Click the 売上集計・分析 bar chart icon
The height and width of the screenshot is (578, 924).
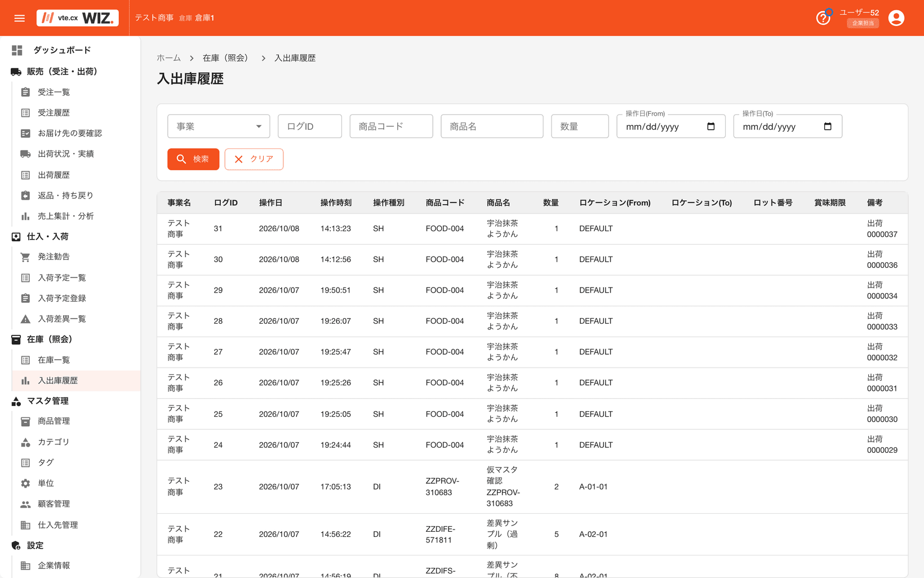point(25,216)
